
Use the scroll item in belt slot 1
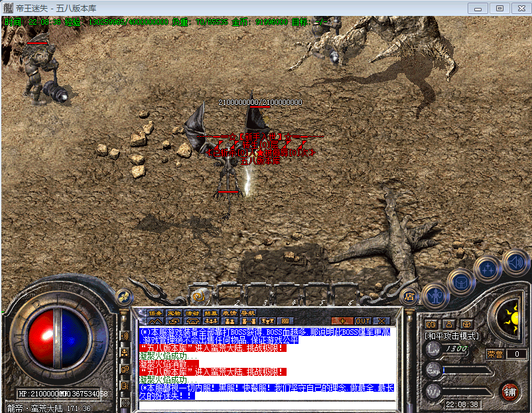[199, 296]
